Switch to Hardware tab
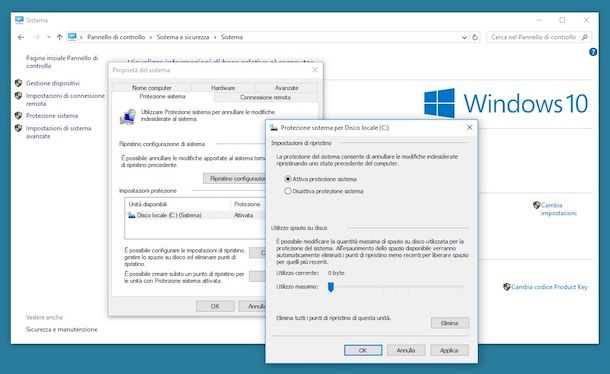The image size is (610, 374). coord(223,88)
